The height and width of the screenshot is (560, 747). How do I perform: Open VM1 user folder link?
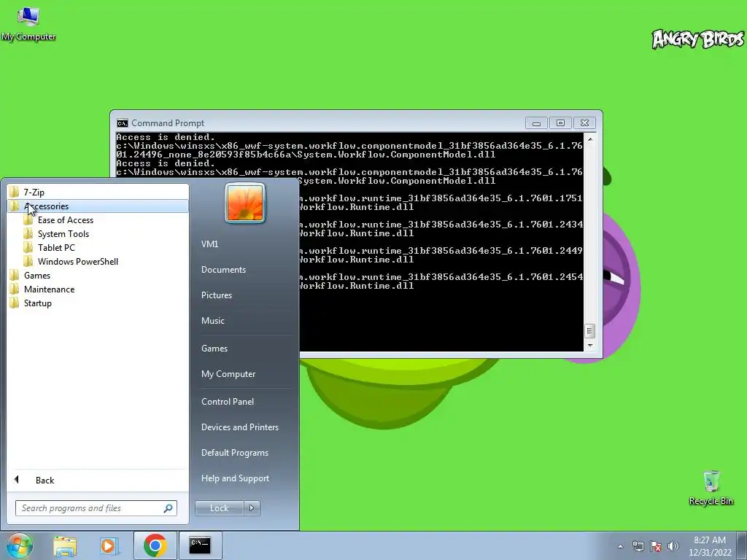pos(245,244)
